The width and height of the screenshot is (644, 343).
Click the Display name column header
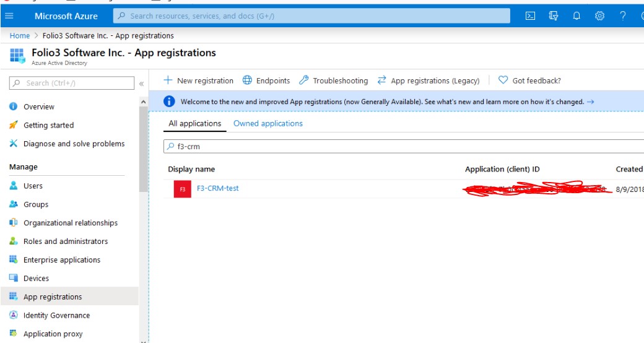tap(191, 169)
